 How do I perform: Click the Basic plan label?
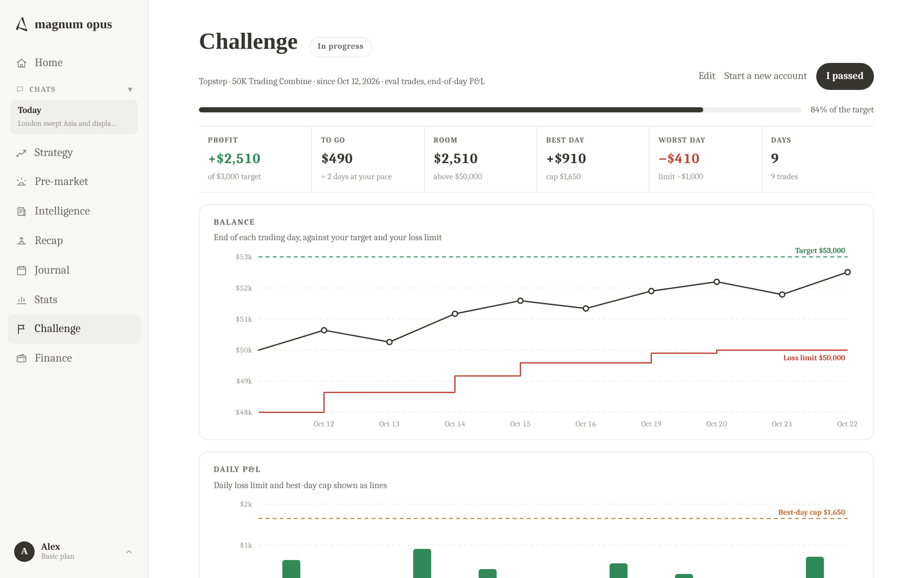coord(58,557)
